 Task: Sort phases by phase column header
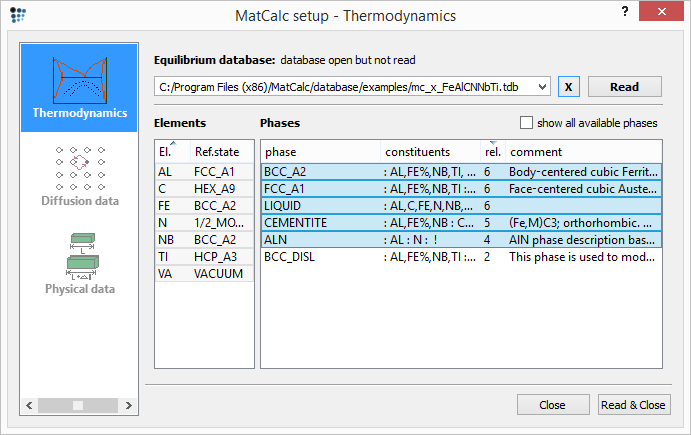coord(321,152)
